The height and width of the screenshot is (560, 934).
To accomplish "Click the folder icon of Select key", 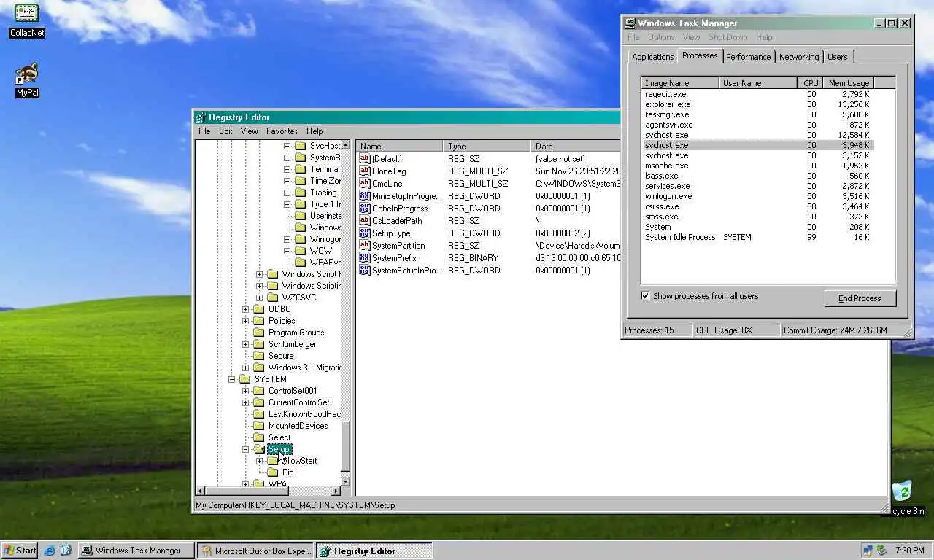I will click(258, 437).
